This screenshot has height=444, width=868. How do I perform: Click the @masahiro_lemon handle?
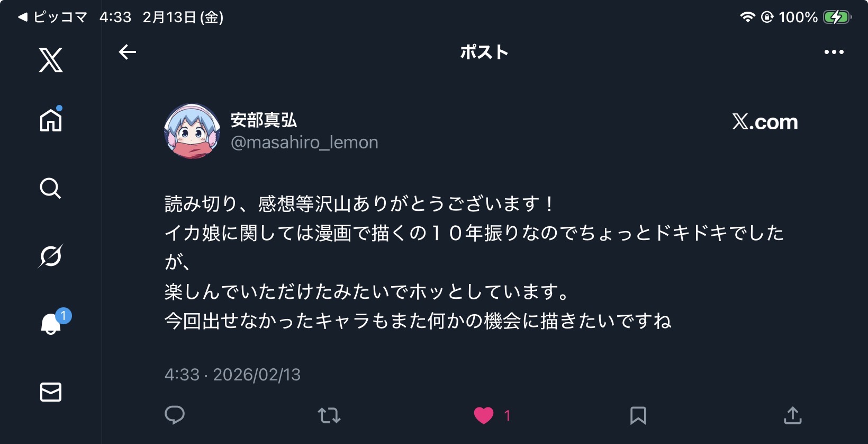coord(304,143)
